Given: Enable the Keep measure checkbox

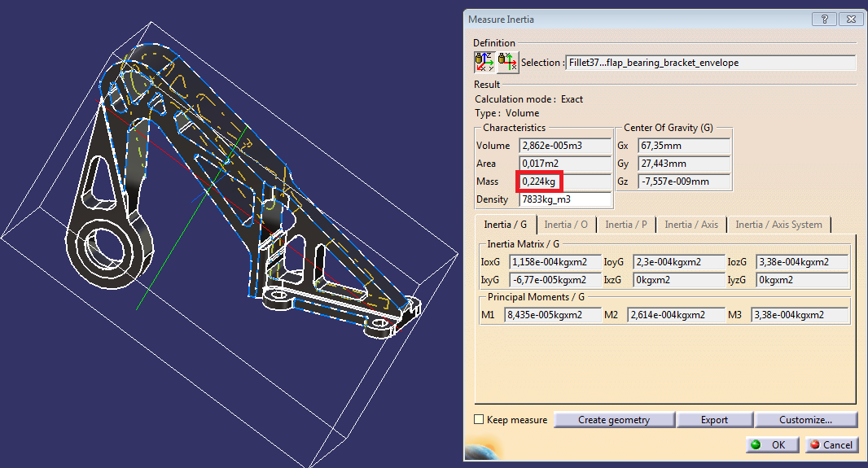Looking at the screenshot, I should 479,419.
